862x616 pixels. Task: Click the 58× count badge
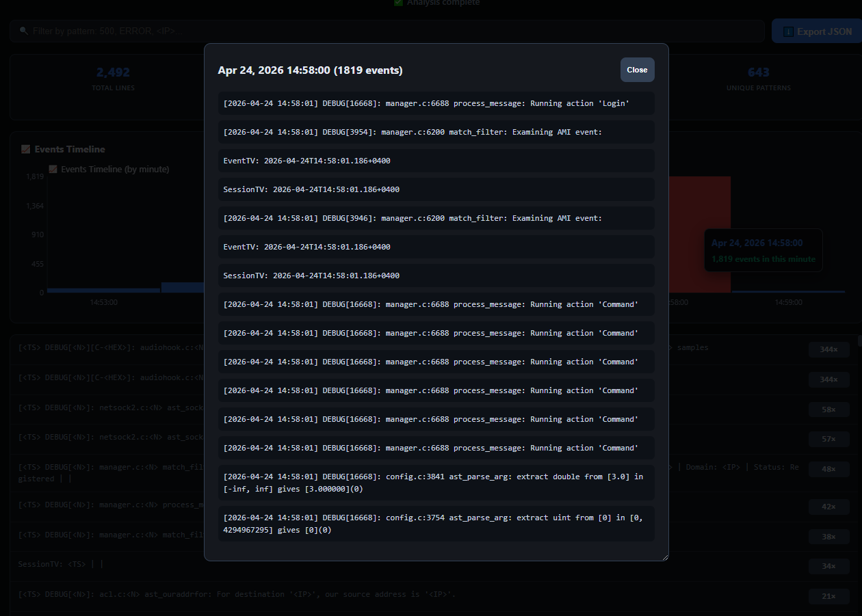828,410
